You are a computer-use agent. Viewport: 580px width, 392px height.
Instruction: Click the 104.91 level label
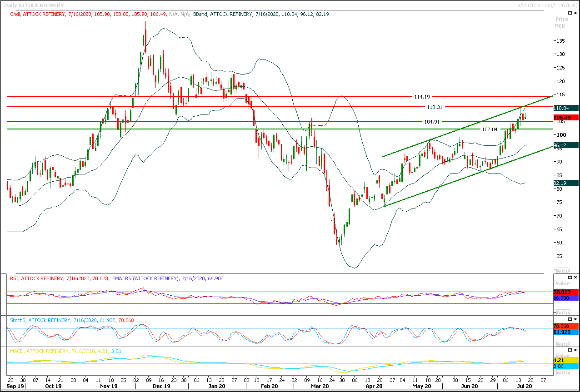(432, 122)
